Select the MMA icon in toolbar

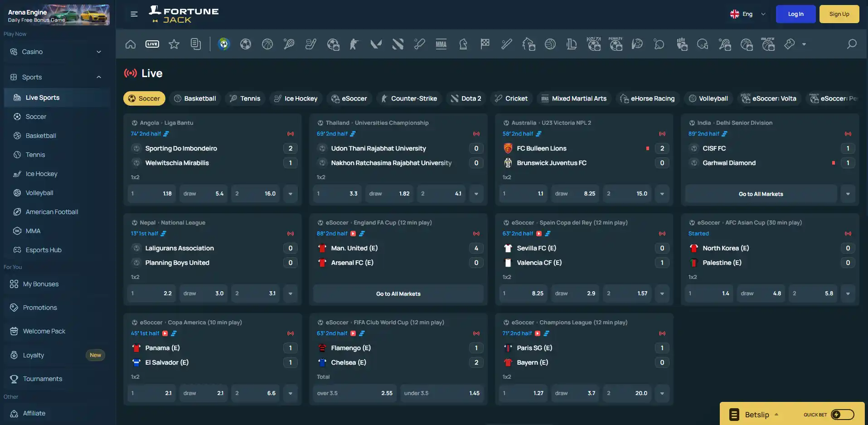pyautogui.click(x=441, y=44)
